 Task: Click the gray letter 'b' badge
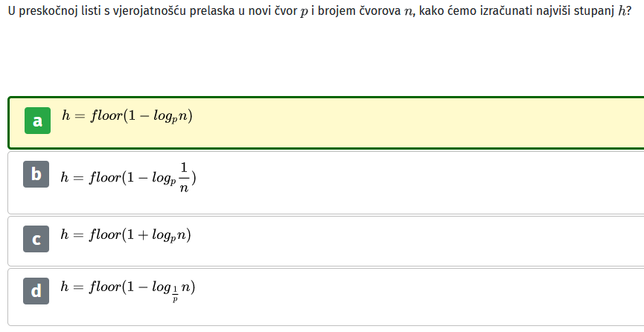[x=36, y=174]
